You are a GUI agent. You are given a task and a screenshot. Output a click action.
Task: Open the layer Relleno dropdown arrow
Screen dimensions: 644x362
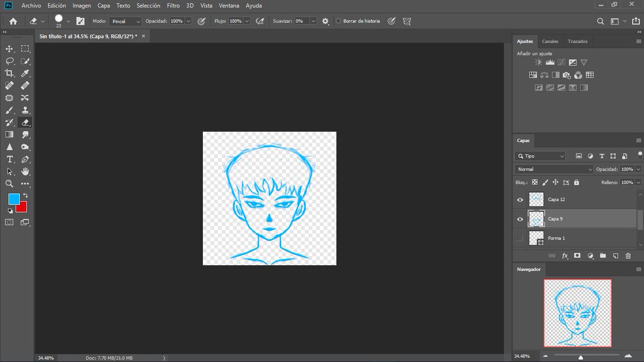tap(639, 183)
